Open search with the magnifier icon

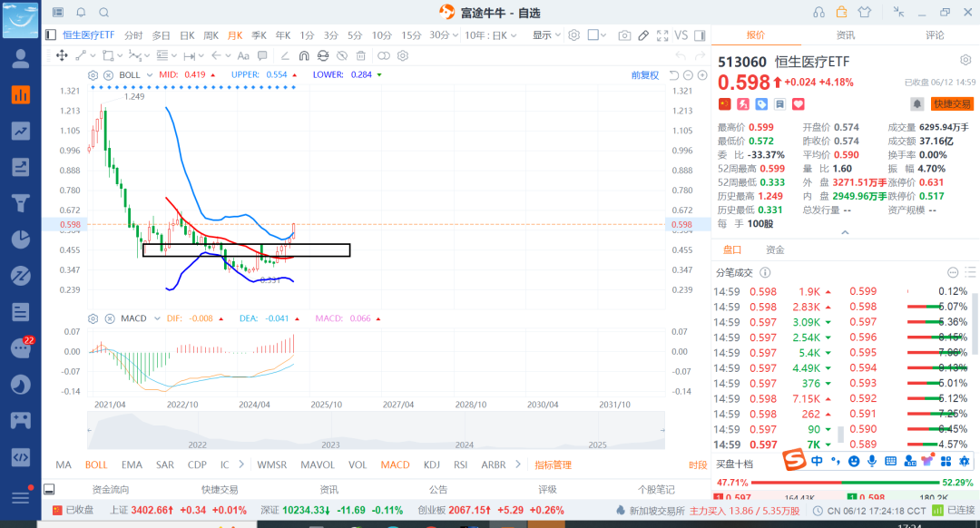pyautogui.click(x=103, y=12)
